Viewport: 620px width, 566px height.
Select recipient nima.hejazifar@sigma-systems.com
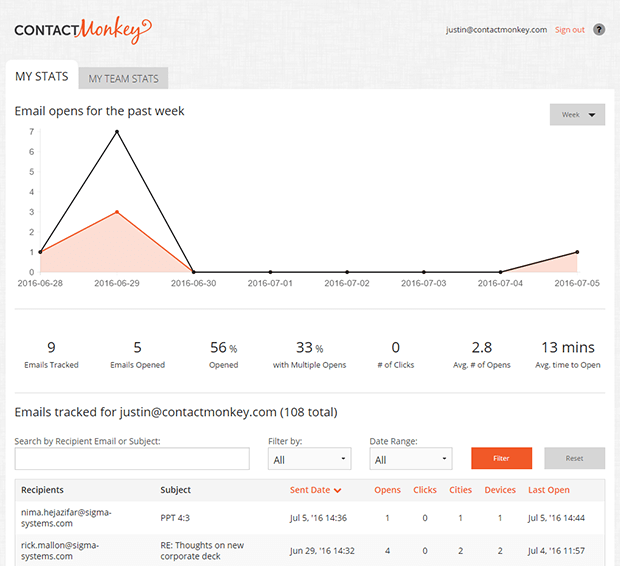pos(66,518)
